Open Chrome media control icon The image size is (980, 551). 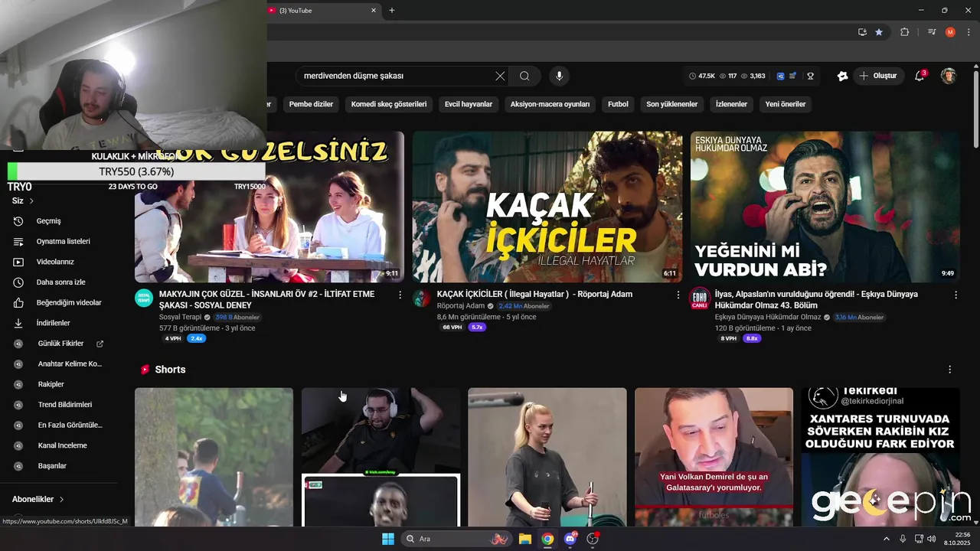tap(932, 32)
